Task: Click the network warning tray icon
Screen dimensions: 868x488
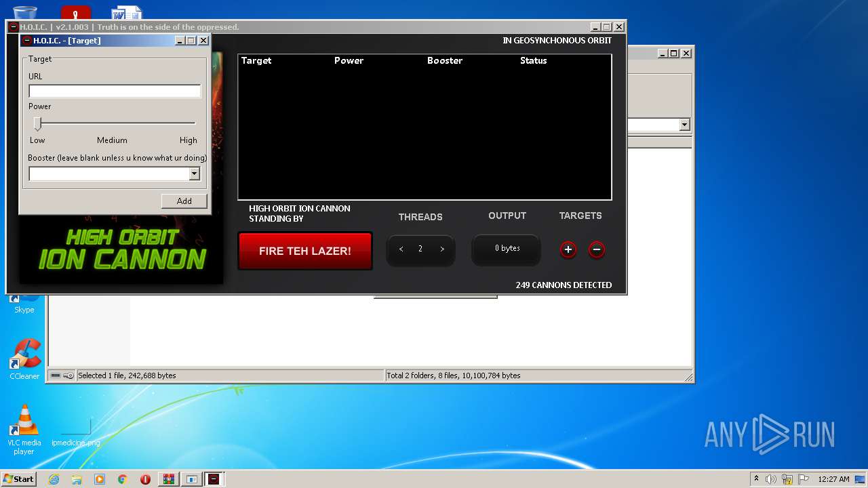Action: [x=787, y=479]
